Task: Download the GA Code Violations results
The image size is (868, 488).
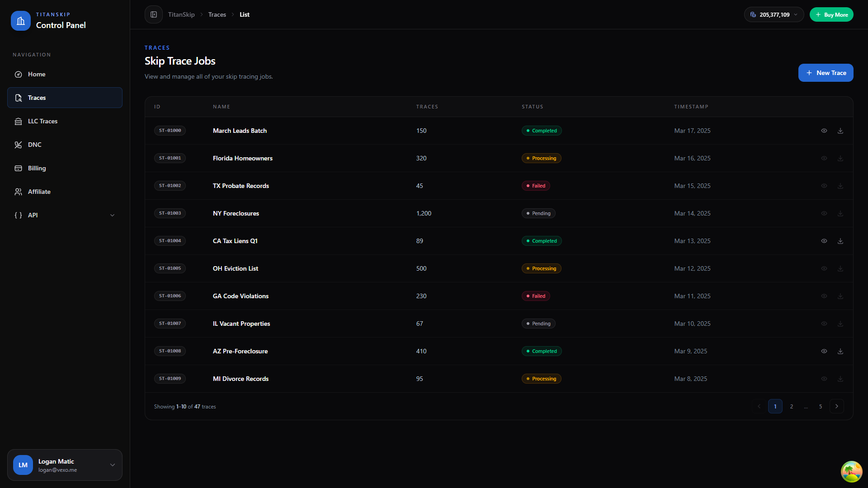Action: pos(840,296)
